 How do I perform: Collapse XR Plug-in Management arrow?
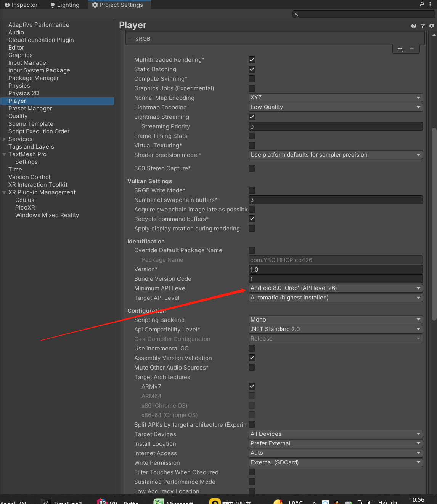pyautogui.click(x=4, y=192)
